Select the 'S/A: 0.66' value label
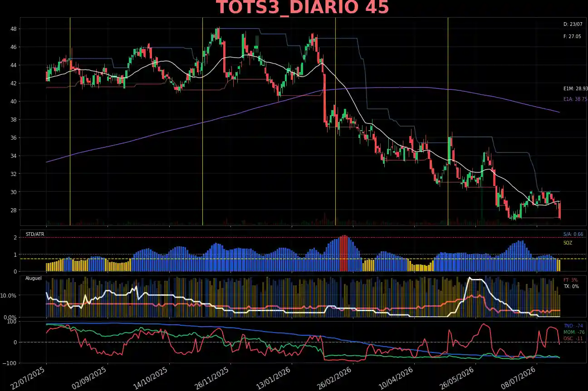This screenshot has width=588, height=391. (573, 234)
